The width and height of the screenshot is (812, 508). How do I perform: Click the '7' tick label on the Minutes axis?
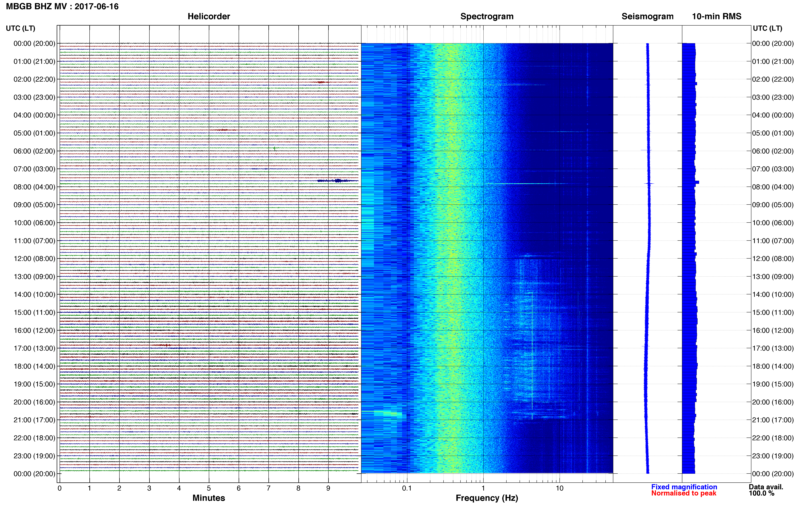(x=269, y=488)
